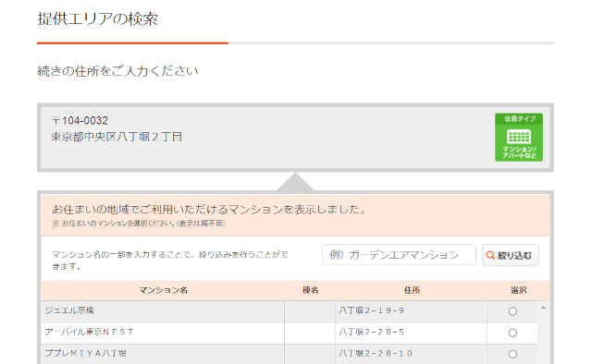Viewport: 592px width, 364px height.
Task: Click the 提供エリアの検索 page heading
Action: pyautogui.click(x=98, y=18)
